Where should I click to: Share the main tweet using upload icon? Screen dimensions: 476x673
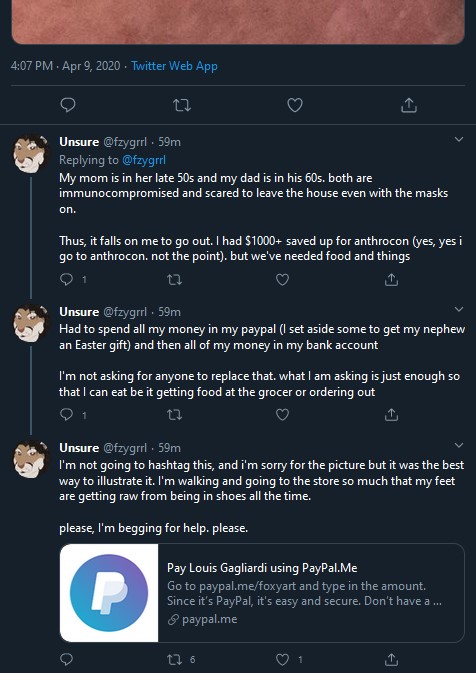[409, 105]
